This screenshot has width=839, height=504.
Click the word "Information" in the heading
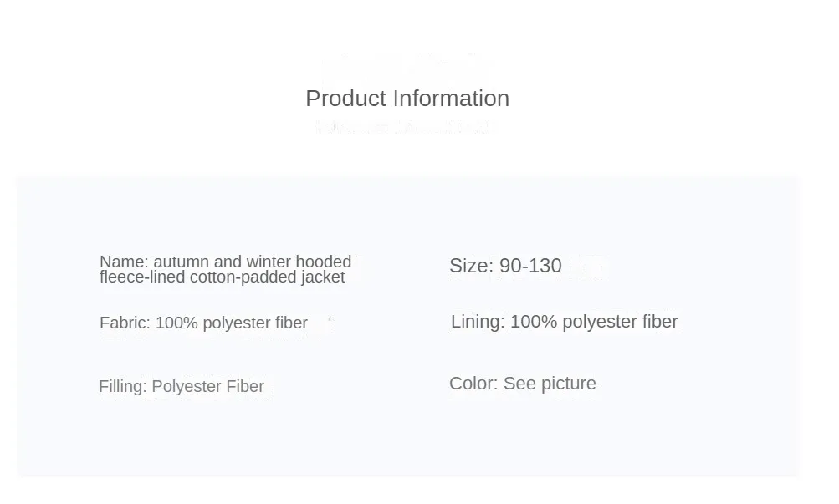point(451,99)
